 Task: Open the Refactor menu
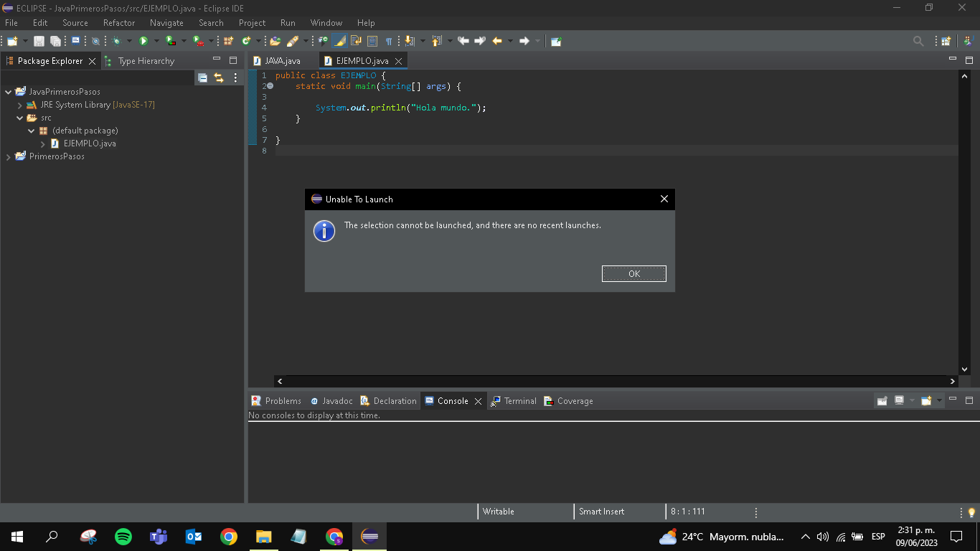(x=119, y=23)
